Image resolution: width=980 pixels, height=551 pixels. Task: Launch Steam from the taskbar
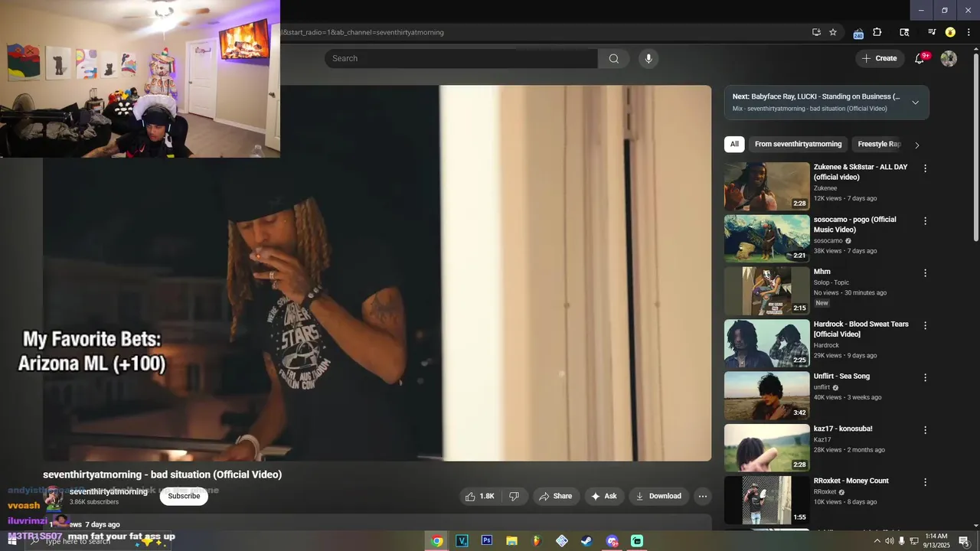click(586, 541)
